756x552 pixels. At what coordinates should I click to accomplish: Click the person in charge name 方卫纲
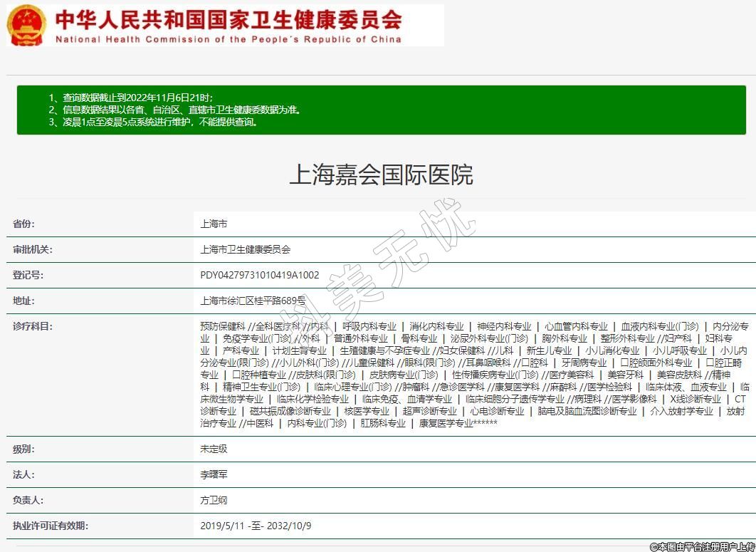pos(214,500)
